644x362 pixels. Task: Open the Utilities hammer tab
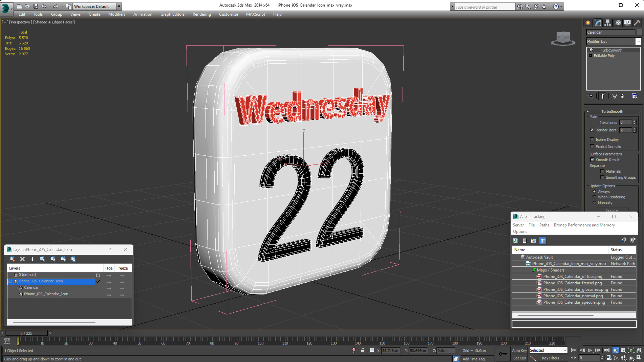[x=637, y=23]
